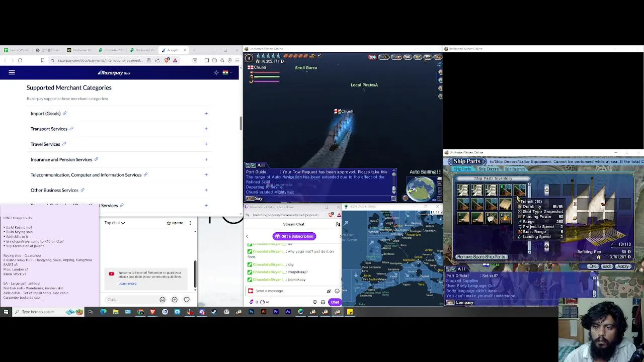Bookmark this page in the browser
The image size is (644, 362).
43,60
